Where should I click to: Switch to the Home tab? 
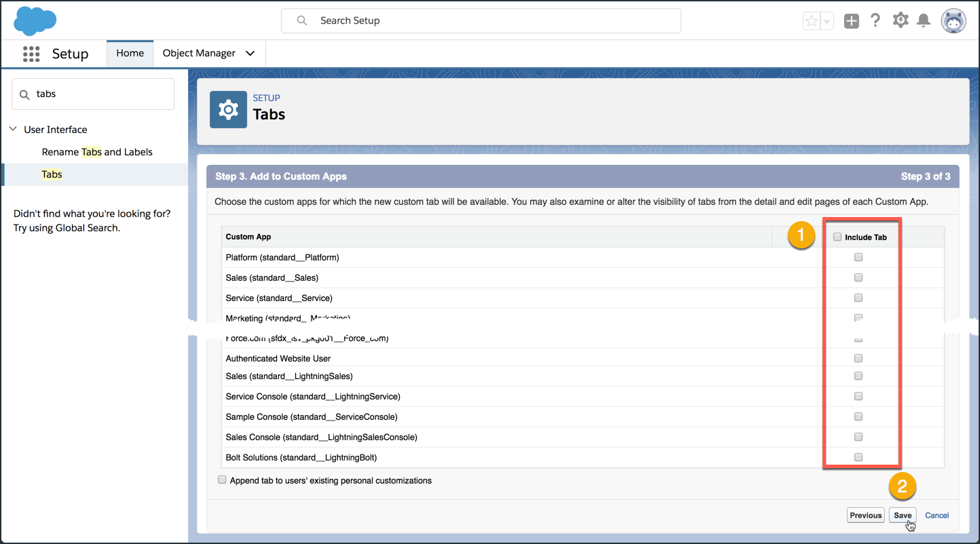130,54
